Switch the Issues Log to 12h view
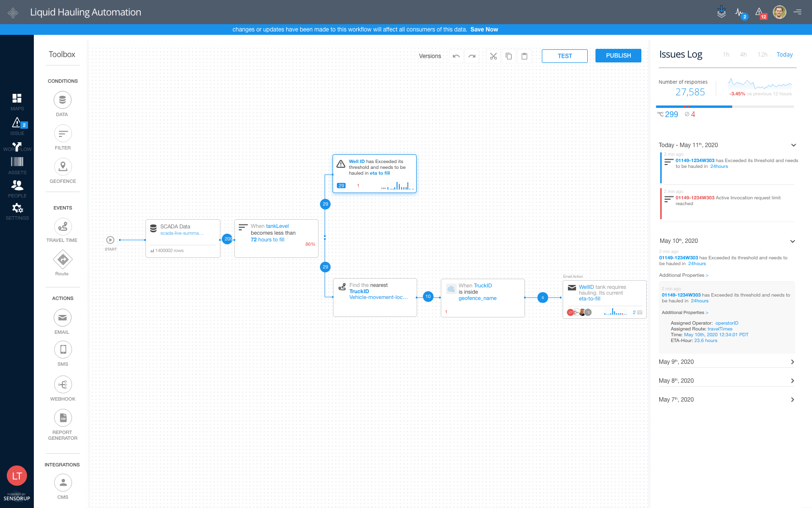 tap(762, 55)
